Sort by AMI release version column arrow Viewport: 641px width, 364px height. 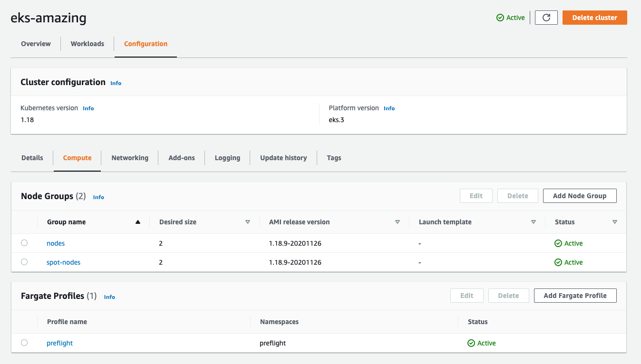point(398,222)
